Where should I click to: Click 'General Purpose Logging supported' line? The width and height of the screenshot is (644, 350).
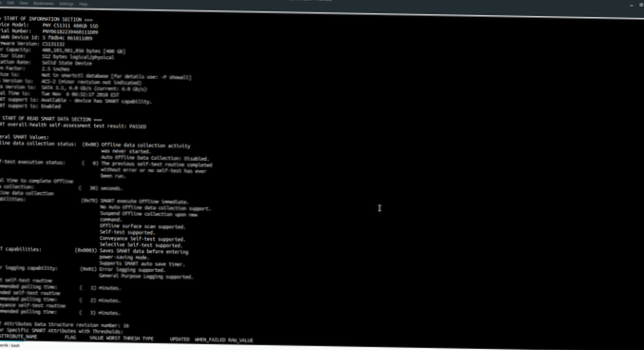pos(146,276)
